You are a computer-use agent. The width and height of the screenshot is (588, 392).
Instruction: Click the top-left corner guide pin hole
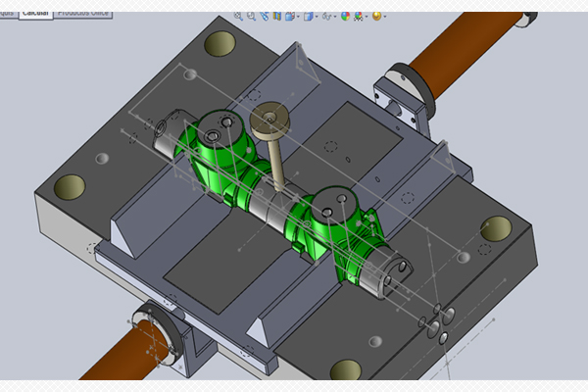click(220, 43)
